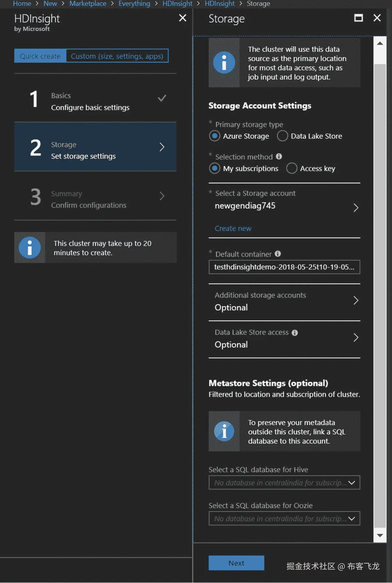
Task: Open the SQL database for Hive dropdown
Action: (284, 483)
